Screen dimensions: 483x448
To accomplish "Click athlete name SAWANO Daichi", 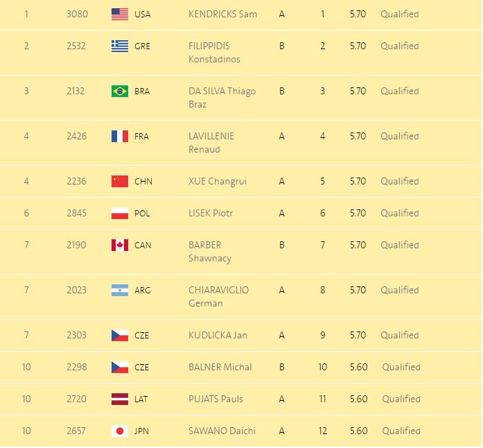I will pyautogui.click(x=222, y=431).
